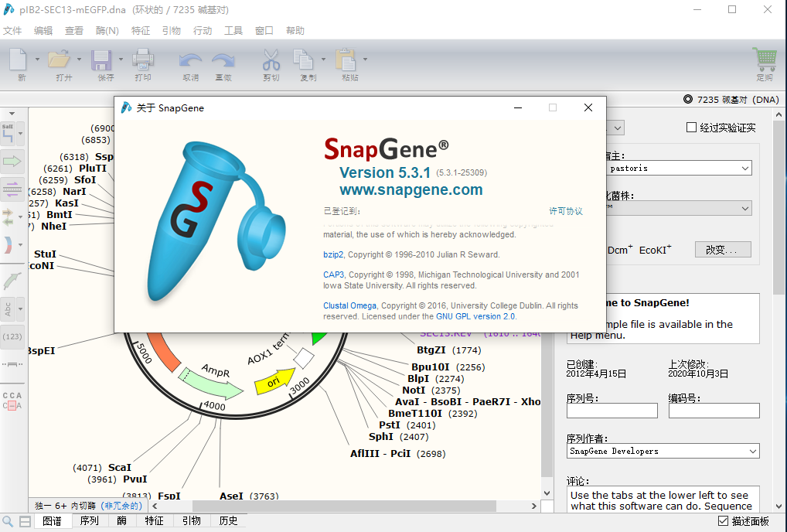Expand the SnapGene Developers author dropdown
Viewport: 787px width, 532px height.
click(x=753, y=452)
